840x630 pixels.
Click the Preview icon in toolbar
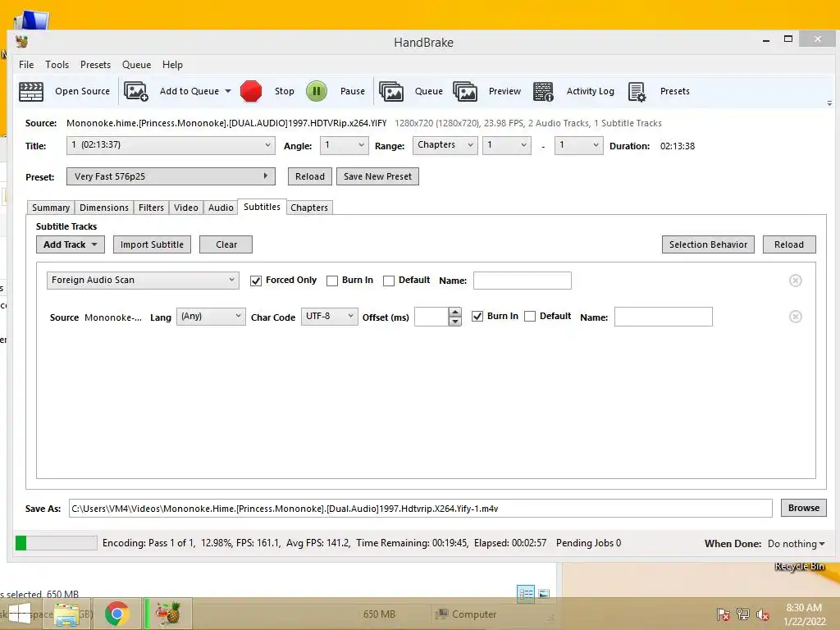[x=465, y=92]
